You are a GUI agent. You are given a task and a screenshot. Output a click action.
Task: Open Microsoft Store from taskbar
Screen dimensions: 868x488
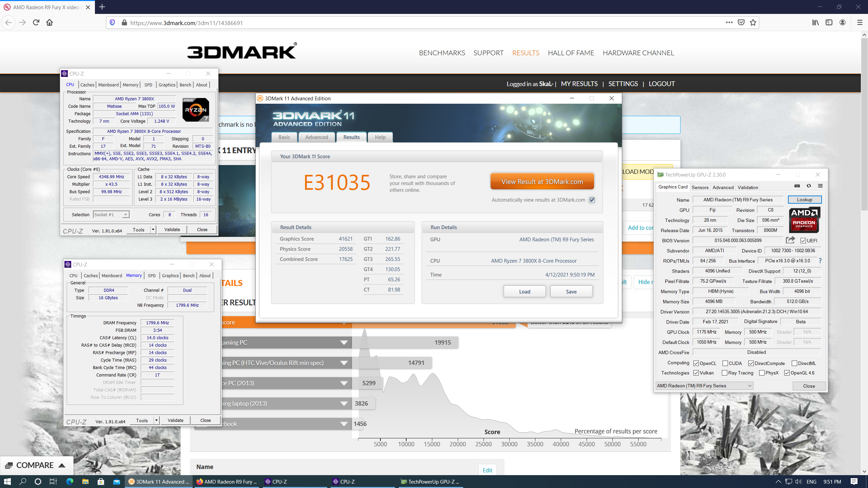point(101,482)
